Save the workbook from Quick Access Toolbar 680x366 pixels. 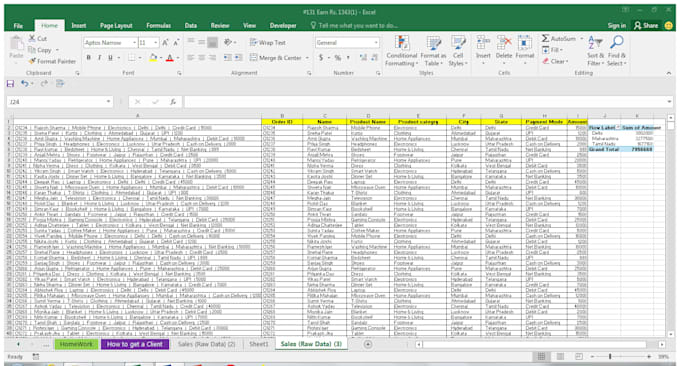[10, 83]
